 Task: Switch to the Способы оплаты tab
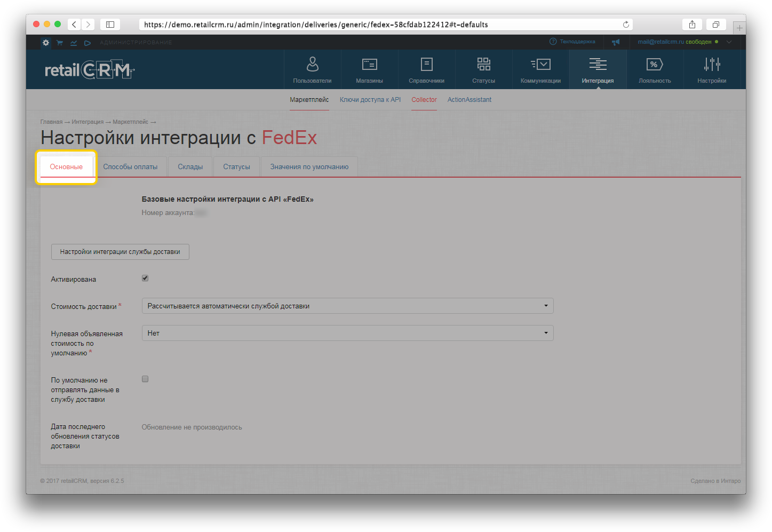point(130,166)
